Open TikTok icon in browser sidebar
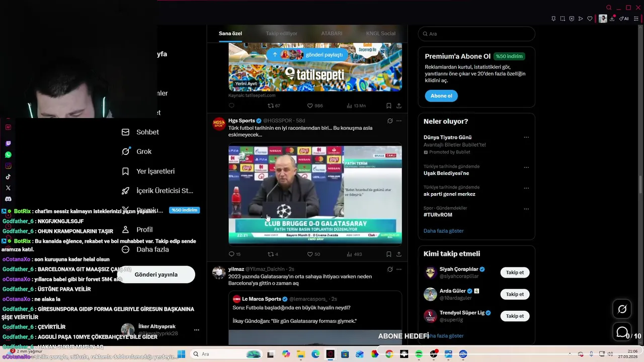644x362 pixels. pyautogui.click(x=8, y=177)
